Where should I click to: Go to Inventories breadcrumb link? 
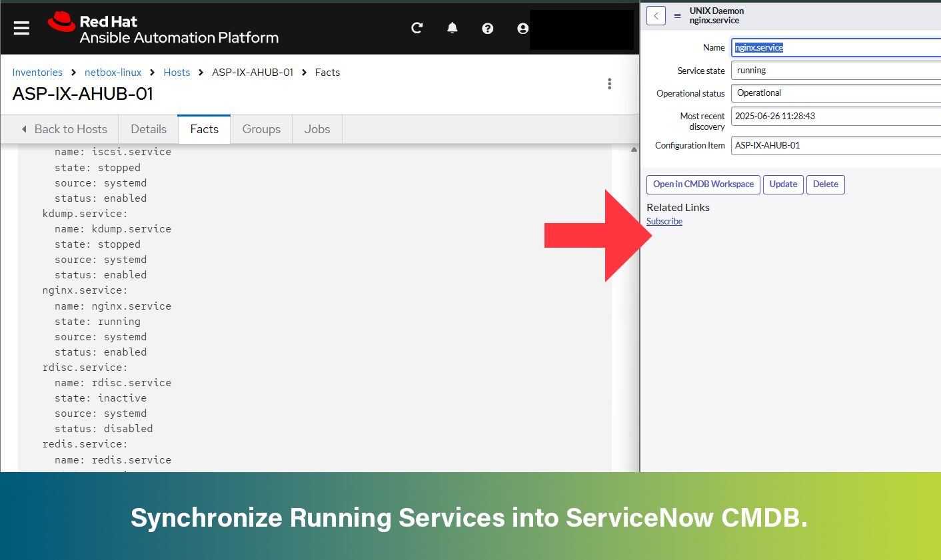[37, 73]
